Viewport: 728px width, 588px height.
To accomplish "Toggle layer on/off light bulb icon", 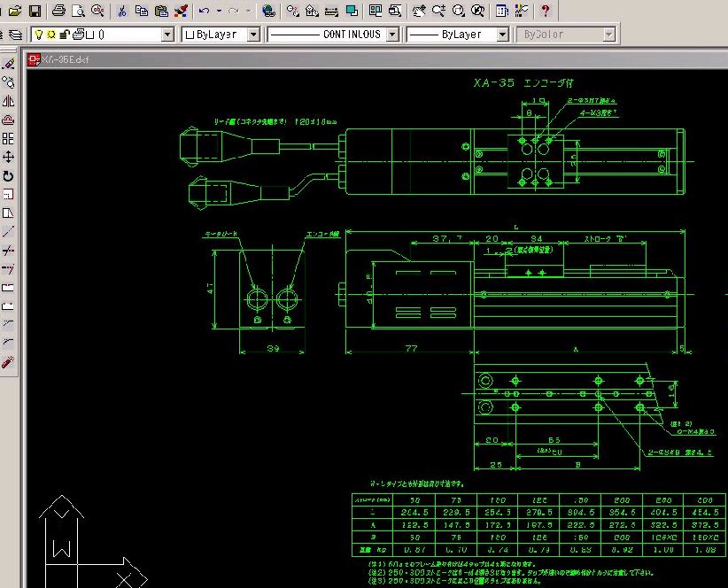I will (x=39, y=35).
